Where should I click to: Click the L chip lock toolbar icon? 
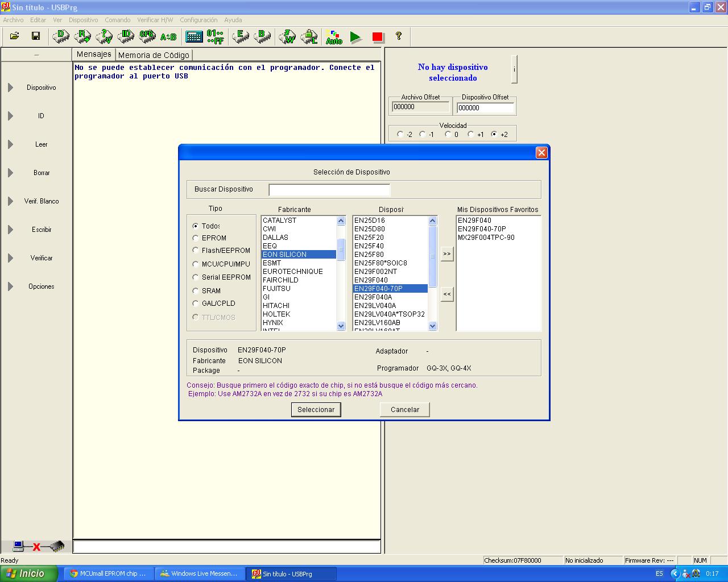309,36
